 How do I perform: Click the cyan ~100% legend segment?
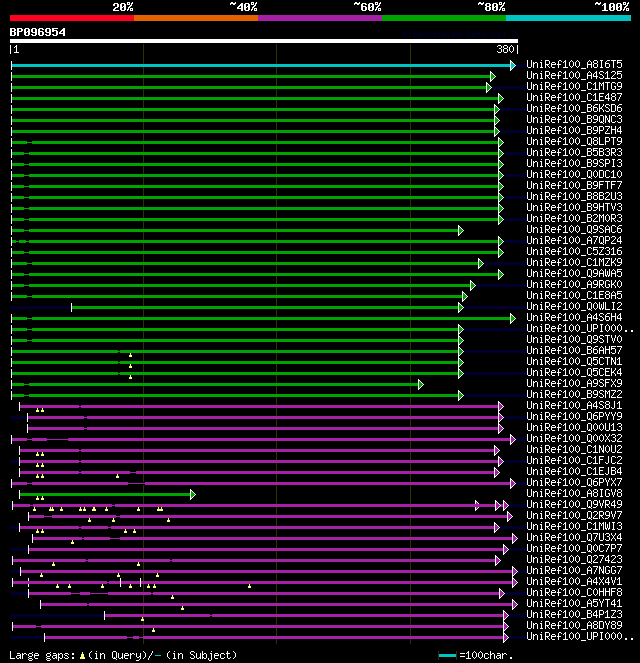[569, 18]
